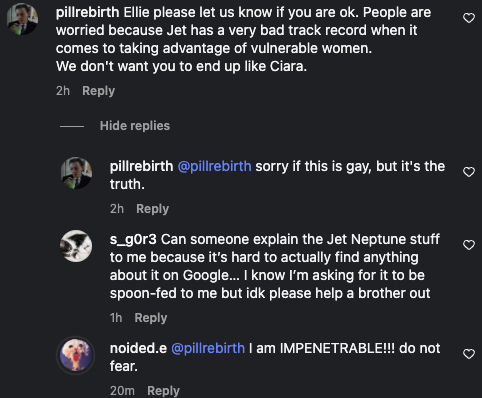Like s_g0r3's comment about Jet Neptune
The height and width of the screenshot is (398, 482).
coord(469,245)
